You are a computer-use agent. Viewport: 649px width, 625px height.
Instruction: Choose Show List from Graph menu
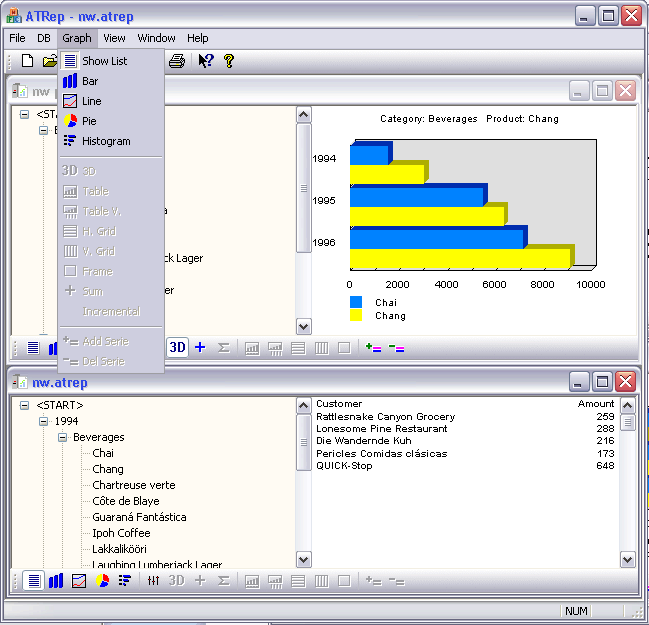point(111,61)
